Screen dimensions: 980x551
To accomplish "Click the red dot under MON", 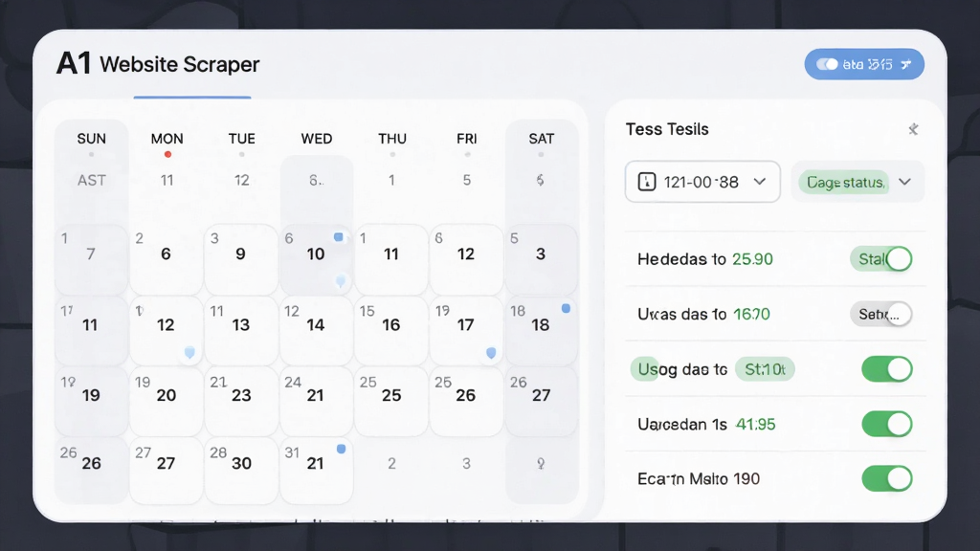I will coord(167,154).
